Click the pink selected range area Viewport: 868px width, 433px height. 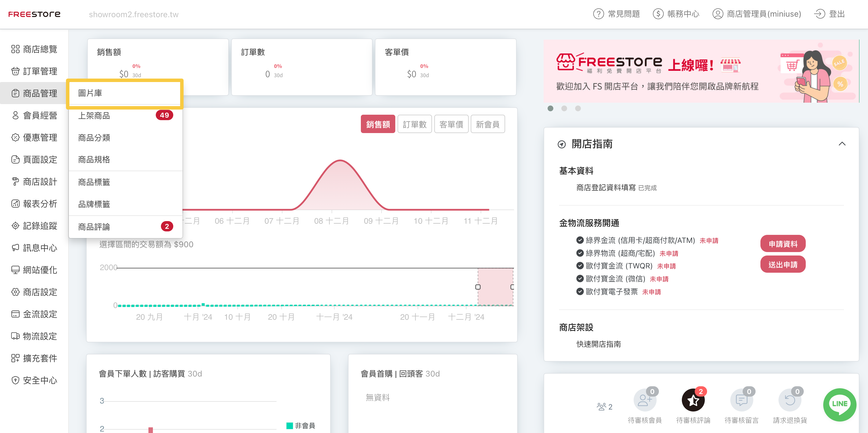pyautogui.click(x=495, y=287)
